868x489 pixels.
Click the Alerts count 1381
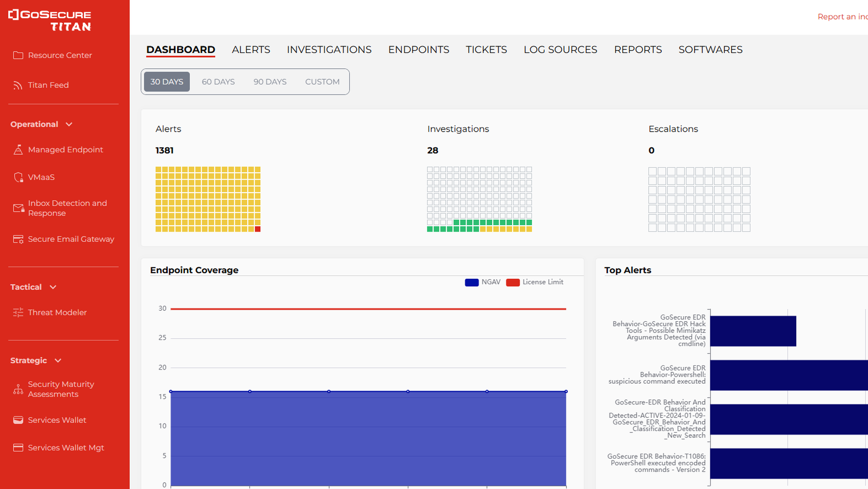pyautogui.click(x=165, y=151)
